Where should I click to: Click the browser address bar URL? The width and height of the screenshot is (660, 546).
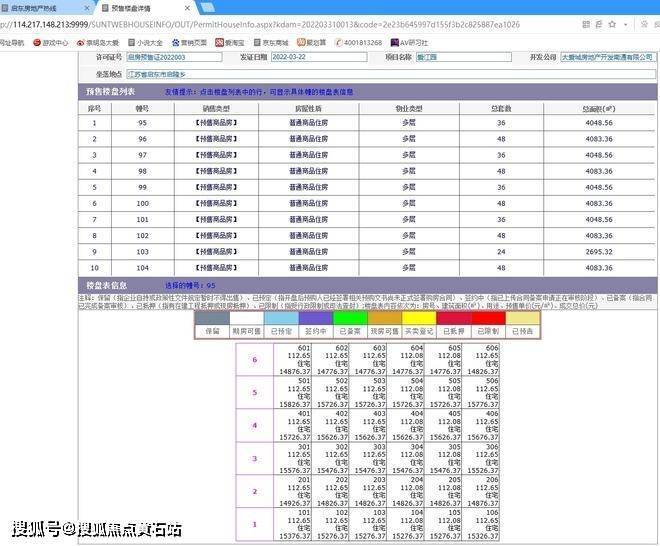point(300,24)
